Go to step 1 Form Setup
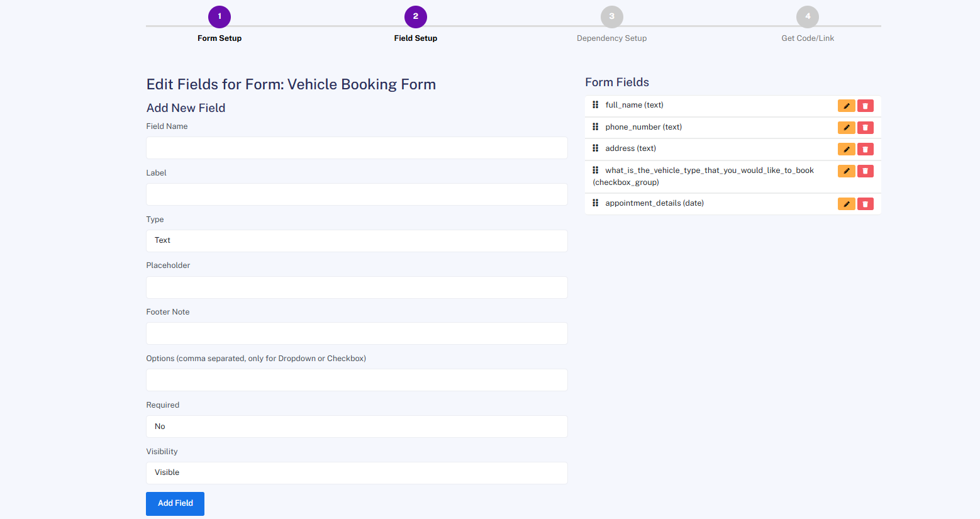 pyautogui.click(x=220, y=18)
